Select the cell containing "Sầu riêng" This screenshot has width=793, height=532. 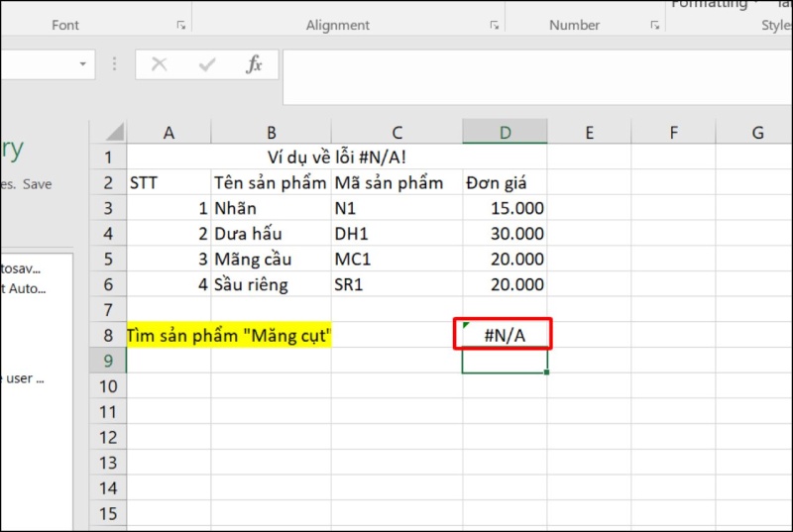point(271,284)
